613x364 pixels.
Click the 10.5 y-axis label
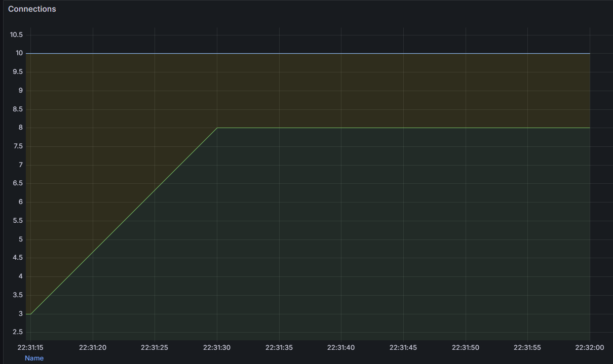[17, 34]
